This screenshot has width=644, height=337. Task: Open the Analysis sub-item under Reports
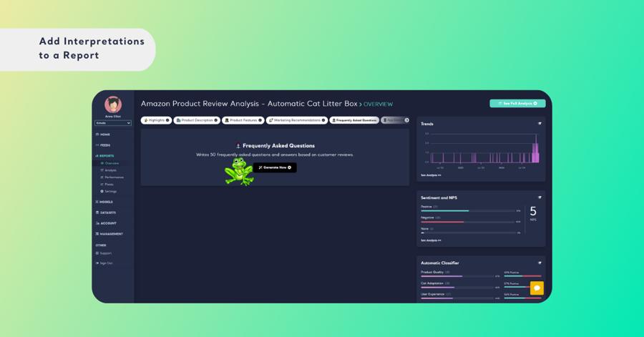[109, 170]
